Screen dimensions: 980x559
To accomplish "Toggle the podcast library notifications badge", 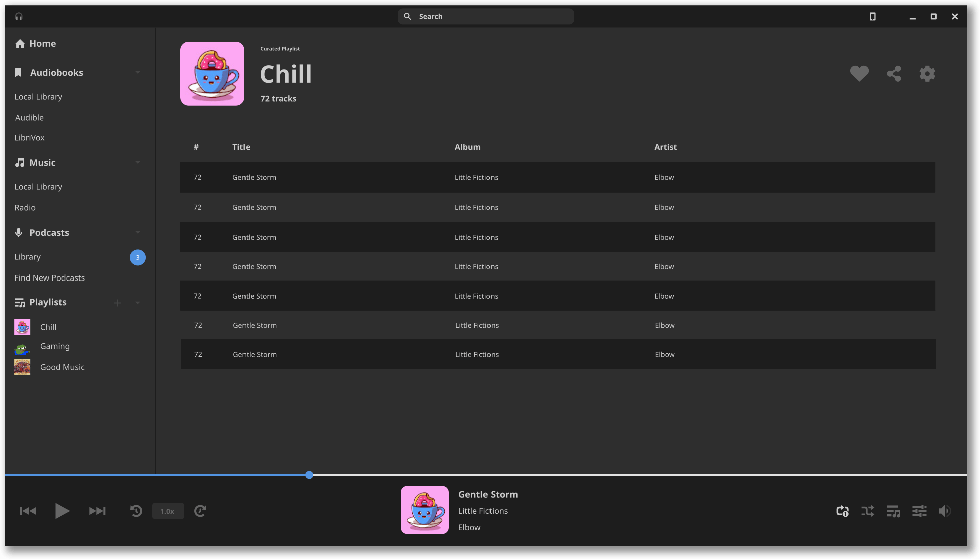I will [x=137, y=257].
